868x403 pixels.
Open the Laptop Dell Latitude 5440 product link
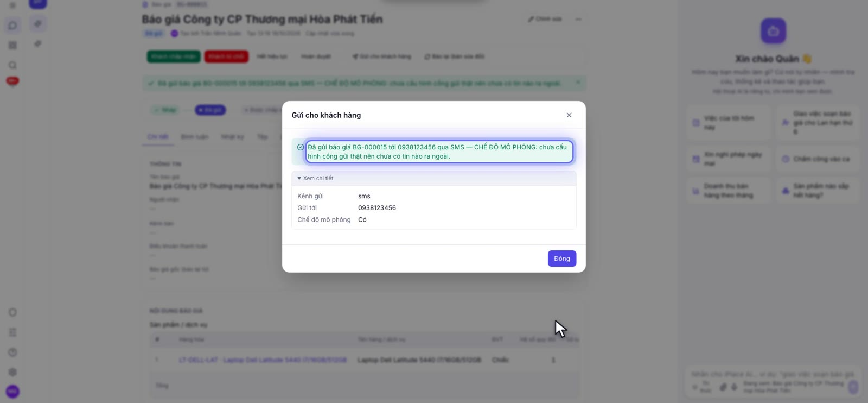[263, 360]
